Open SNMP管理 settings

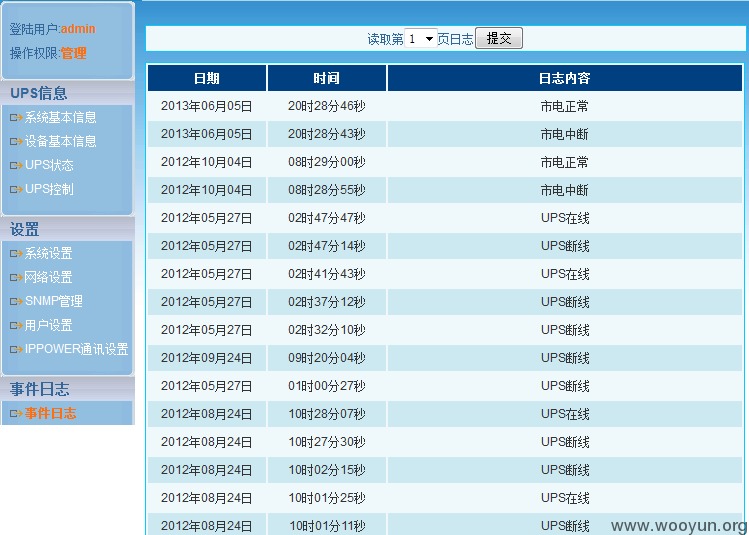(x=54, y=301)
